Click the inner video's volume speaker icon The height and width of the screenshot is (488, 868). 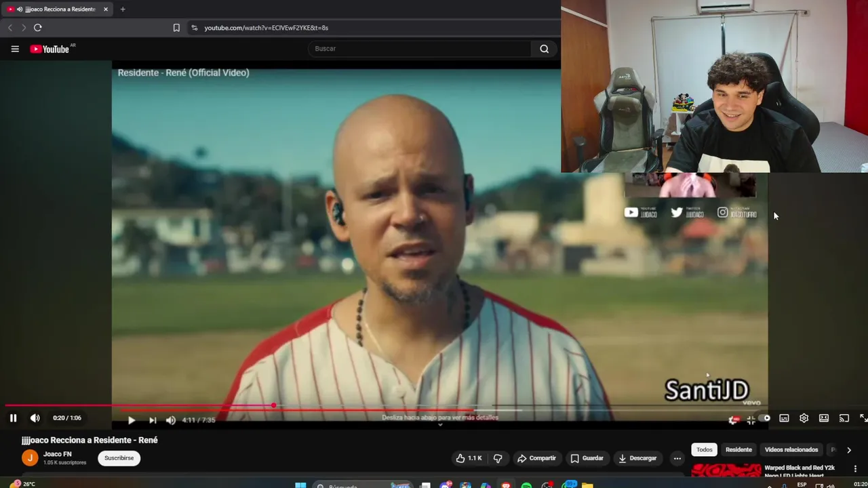pos(171,420)
